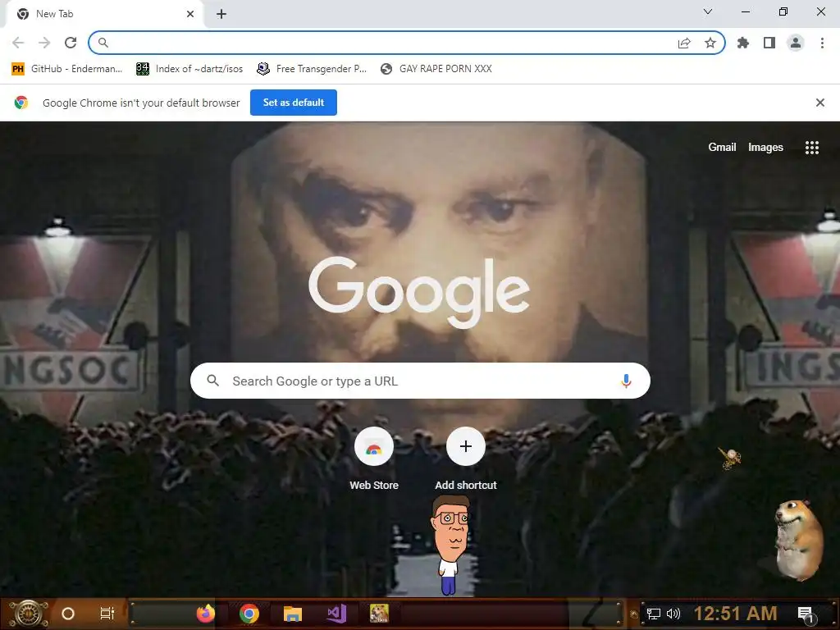The image size is (840, 630).
Task: Open the steampunk Start button
Action: 29,614
